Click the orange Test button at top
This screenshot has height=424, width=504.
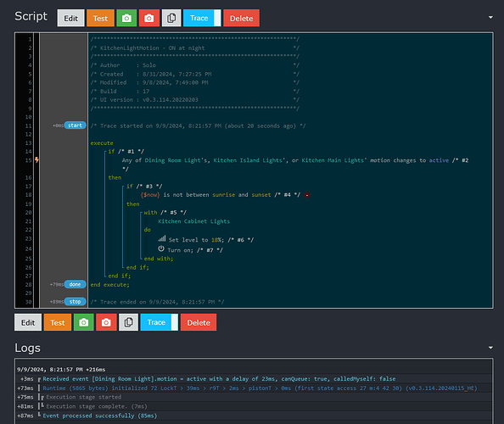coord(100,18)
